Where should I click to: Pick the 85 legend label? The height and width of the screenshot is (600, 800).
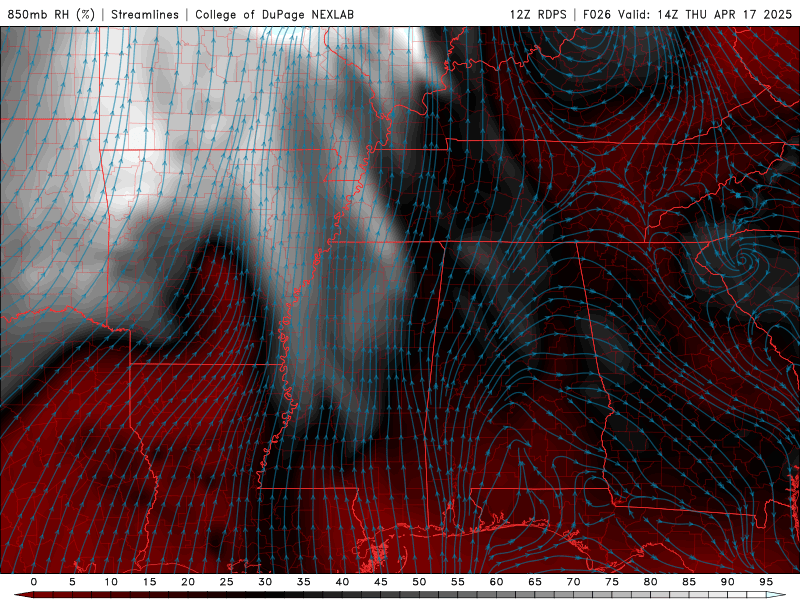[689, 582]
